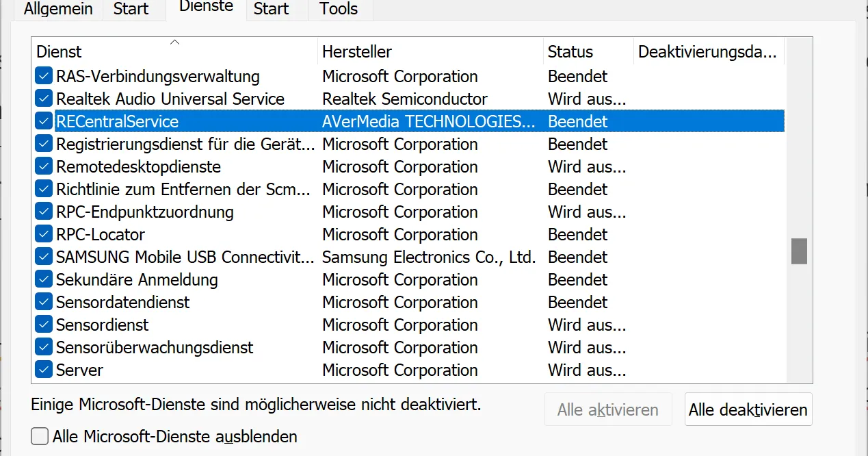Uncheck the Realtek Audio Universal Service checkbox
868x456 pixels.
click(x=44, y=99)
